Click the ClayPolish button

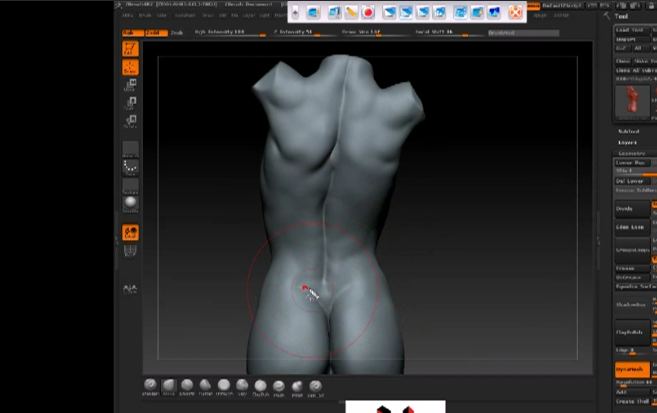pyautogui.click(x=632, y=332)
